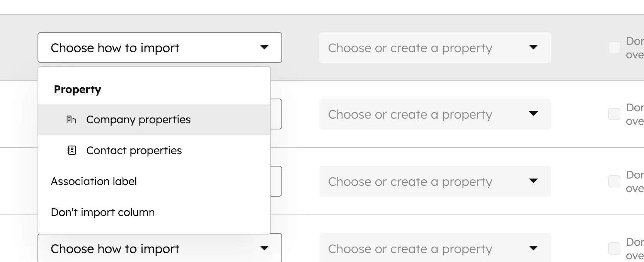Click the Contact properties card icon
This screenshot has height=262, width=644.
(x=72, y=150)
